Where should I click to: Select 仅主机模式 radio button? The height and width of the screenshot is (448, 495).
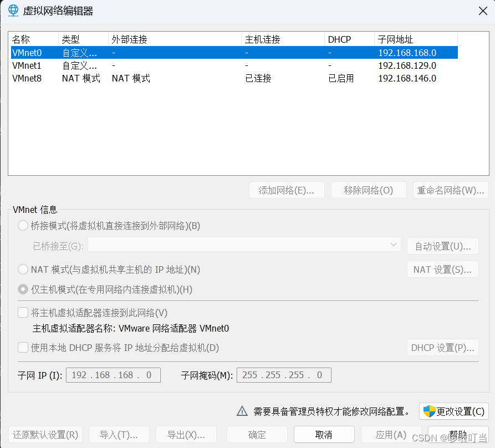tap(23, 289)
